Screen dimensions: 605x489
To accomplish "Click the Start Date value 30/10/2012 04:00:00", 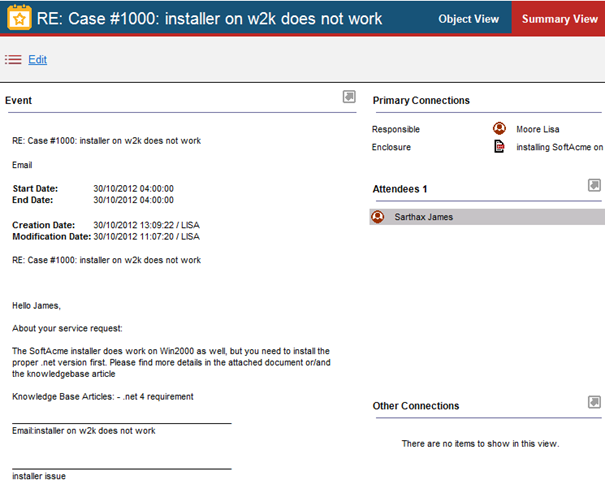I will [134, 189].
